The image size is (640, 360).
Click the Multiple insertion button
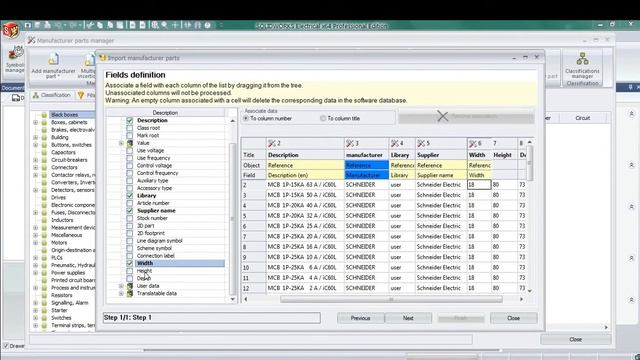[88, 65]
